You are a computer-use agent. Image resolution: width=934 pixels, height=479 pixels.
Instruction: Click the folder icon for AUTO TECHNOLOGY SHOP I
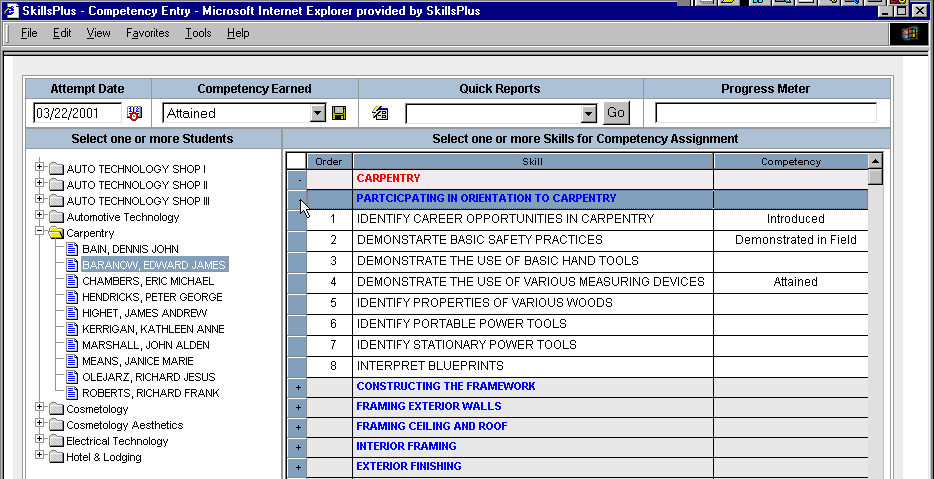[56, 169]
